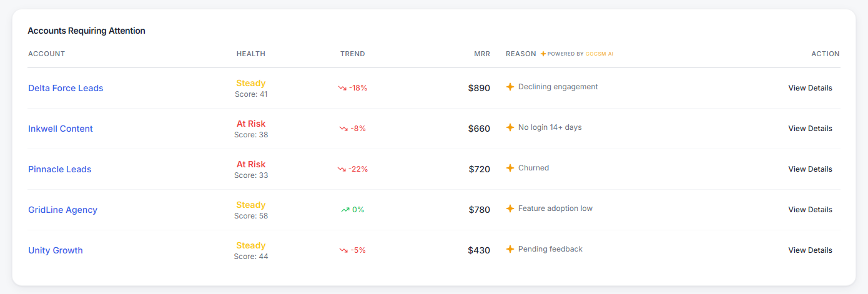
Task: Click the sparkle icon next to No login 14+ days
Action: (x=510, y=127)
